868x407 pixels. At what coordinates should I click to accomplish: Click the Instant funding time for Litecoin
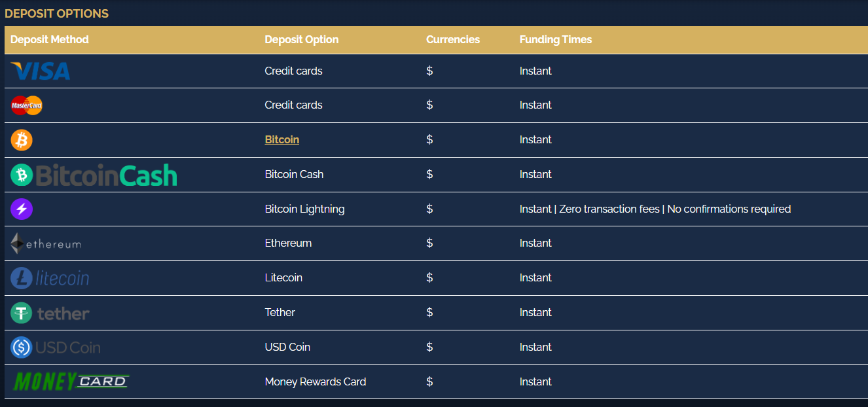point(535,277)
